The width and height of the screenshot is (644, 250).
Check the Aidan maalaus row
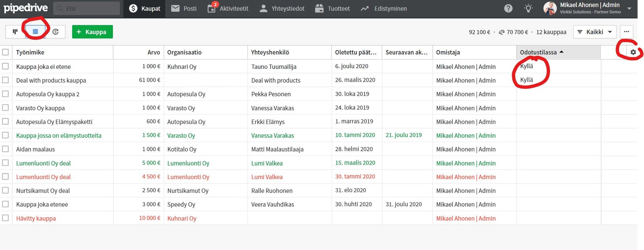pos(5,149)
